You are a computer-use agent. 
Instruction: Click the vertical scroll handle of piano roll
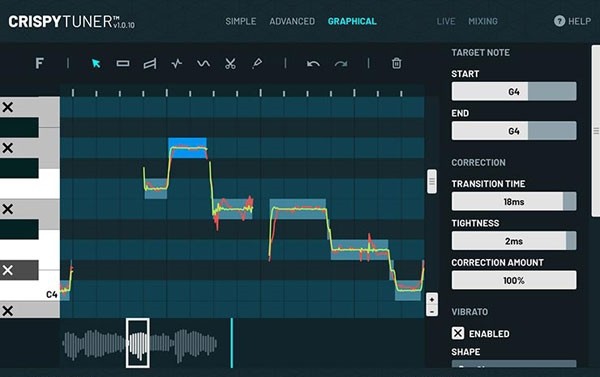click(432, 181)
